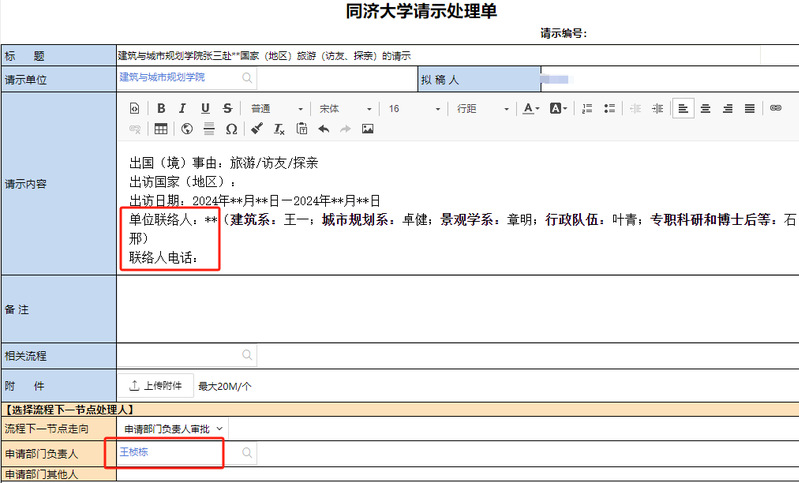The image size is (799, 483).
Task: Toggle italic formatting
Action: coord(182,108)
